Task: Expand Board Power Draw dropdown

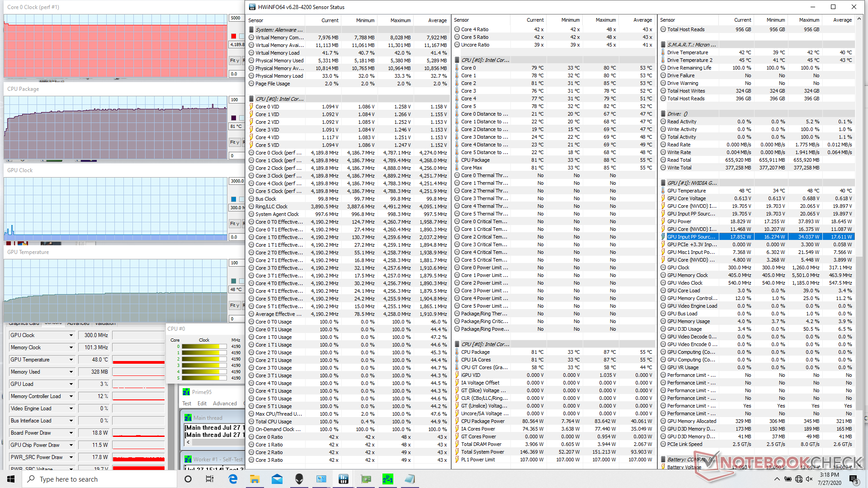Action: [71, 433]
